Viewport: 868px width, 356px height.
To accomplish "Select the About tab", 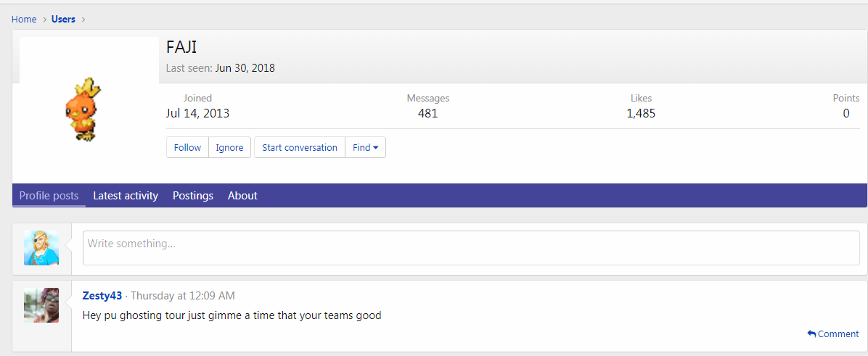I will point(242,196).
